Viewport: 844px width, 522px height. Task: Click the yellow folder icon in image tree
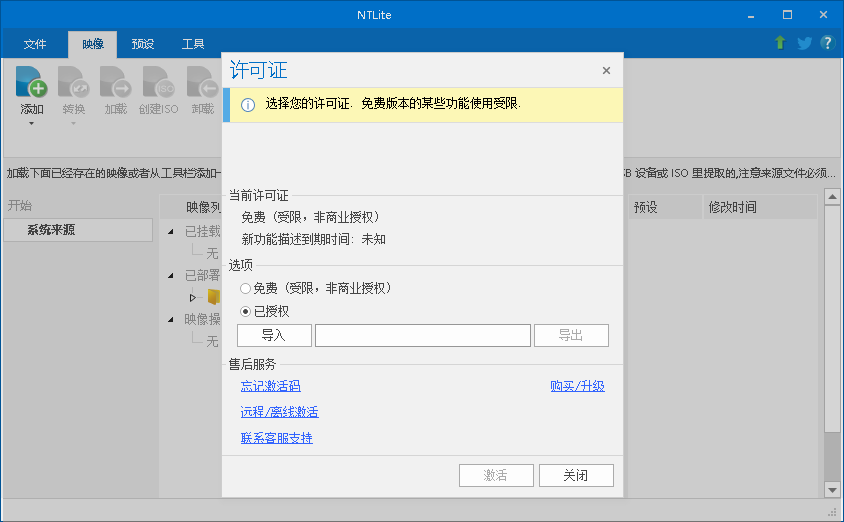pos(214,297)
